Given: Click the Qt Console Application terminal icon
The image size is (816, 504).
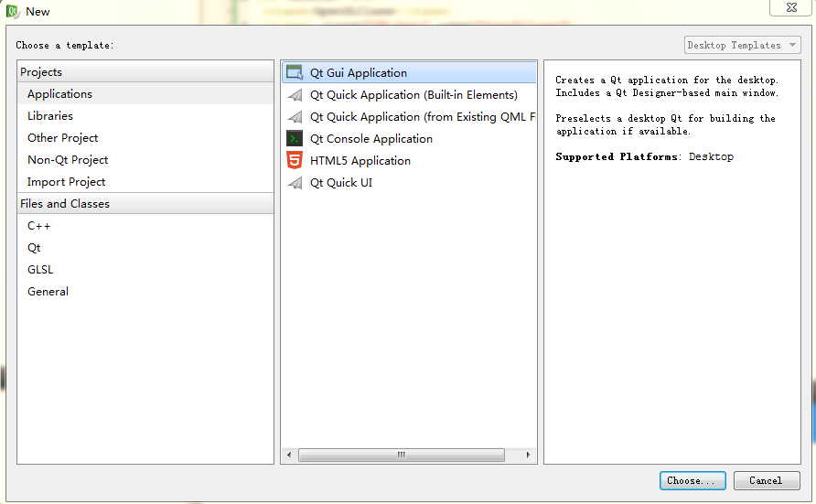Looking at the screenshot, I should coord(295,138).
